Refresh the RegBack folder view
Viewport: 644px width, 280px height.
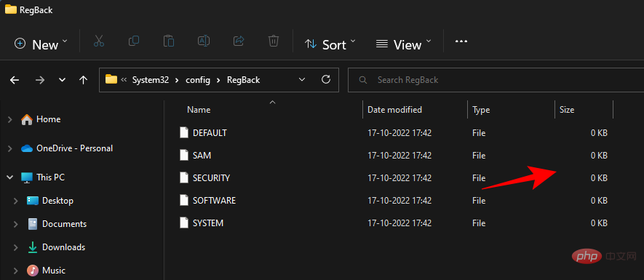(326, 79)
